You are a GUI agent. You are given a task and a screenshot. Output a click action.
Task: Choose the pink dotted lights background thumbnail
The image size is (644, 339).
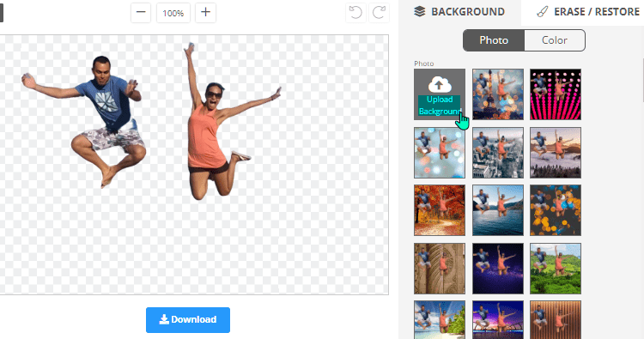556,94
